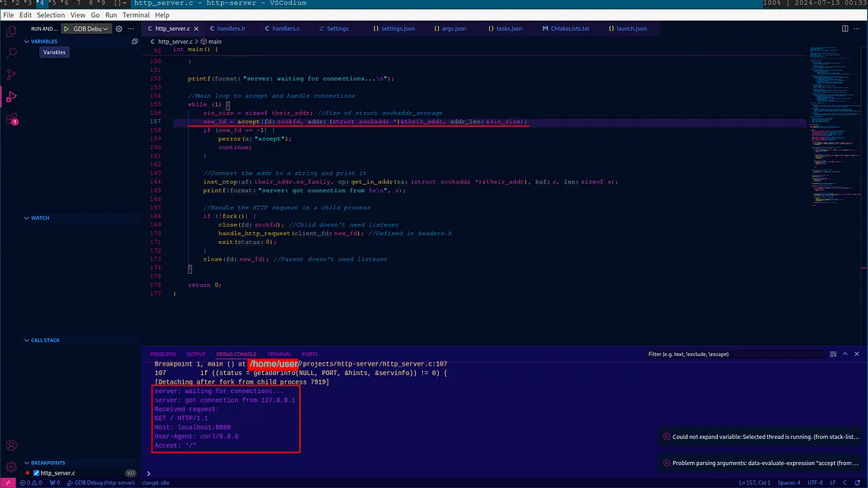Click the editor minimap
Image resolution: width=868 pixels, height=488 pixels.
click(836, 126)
